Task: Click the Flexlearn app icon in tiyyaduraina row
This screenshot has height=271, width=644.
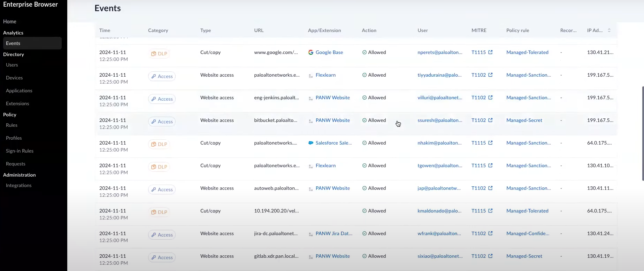Action: click(x=310, y=75)
